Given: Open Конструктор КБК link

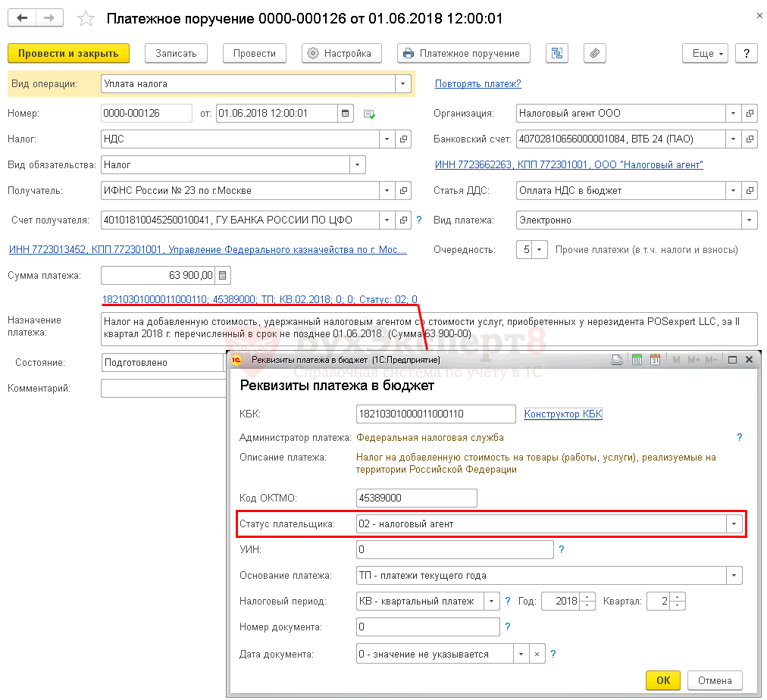Looking at the screenshot, I should click(x=563, y=414).
